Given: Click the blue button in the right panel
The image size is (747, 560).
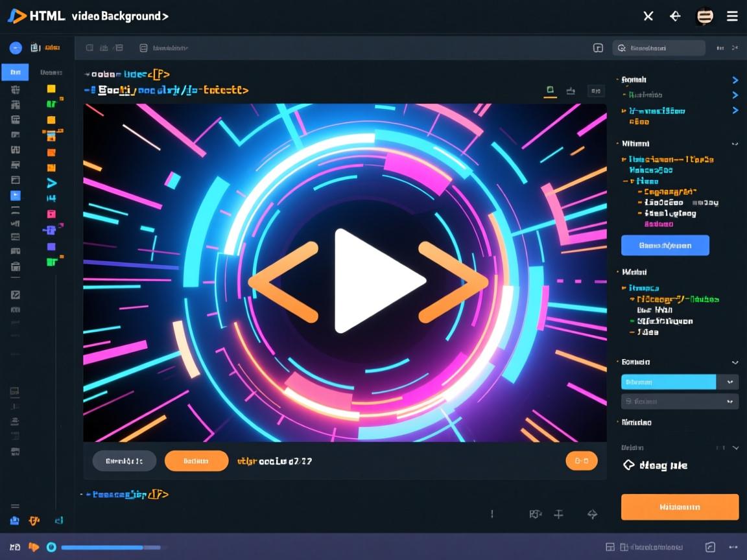Looking at the screenshot, I should click(665, 246).
